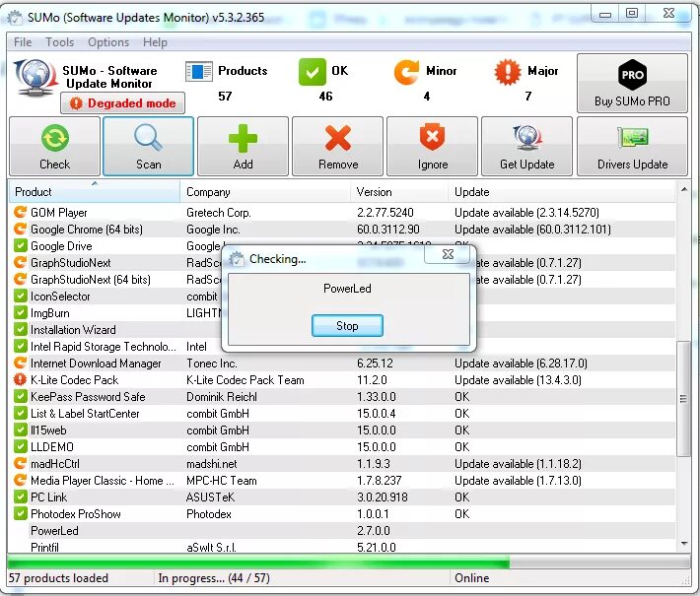Screen dimensions: 700x596
Task: Click the Ignore shield button
Action: (x=432, y=147)
